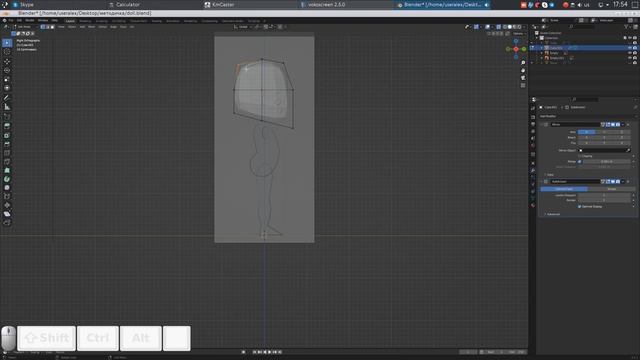The image size is (640, 360).
Task: Expand the Subdivision Advanced section
Action: tap(552, 214)
